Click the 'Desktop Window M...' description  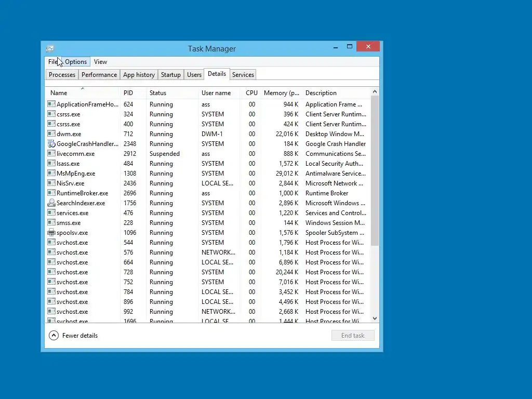(x=335, y=134)
